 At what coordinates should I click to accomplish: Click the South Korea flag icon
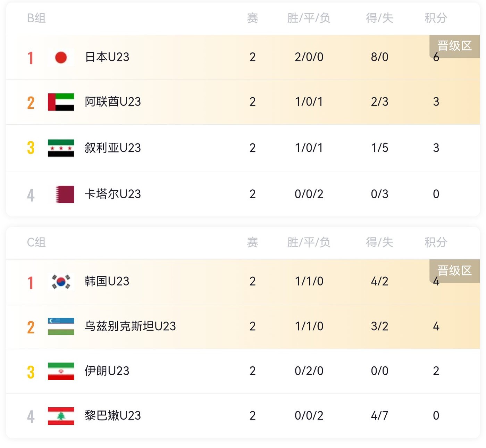61,281
